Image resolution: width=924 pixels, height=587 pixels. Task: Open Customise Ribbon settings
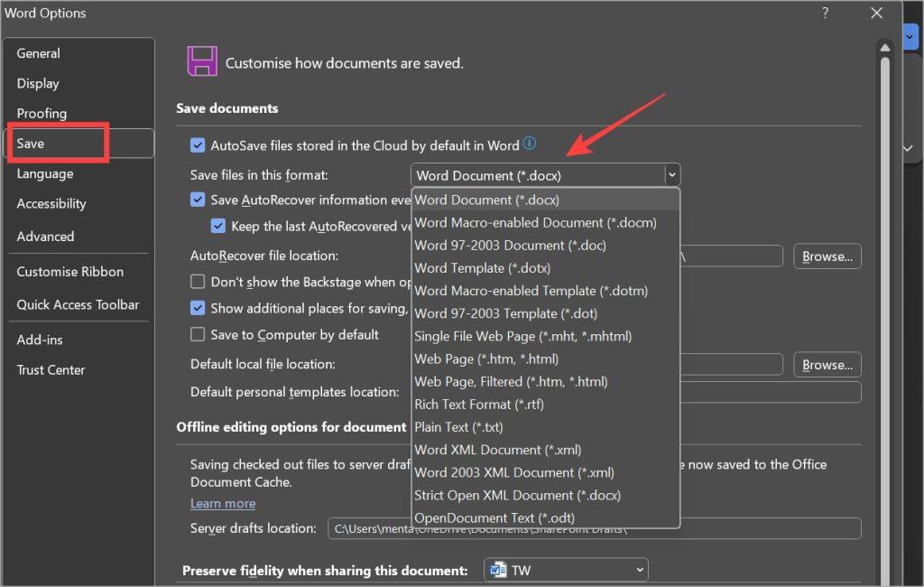point(79,272)
